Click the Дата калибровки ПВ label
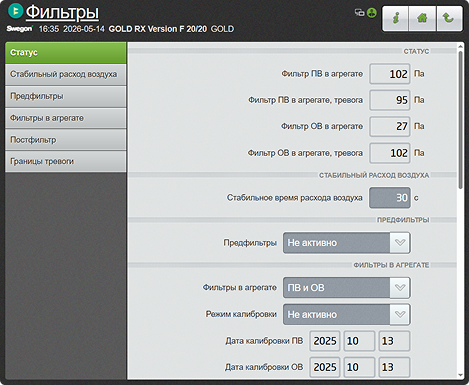 tap(264, 341)
